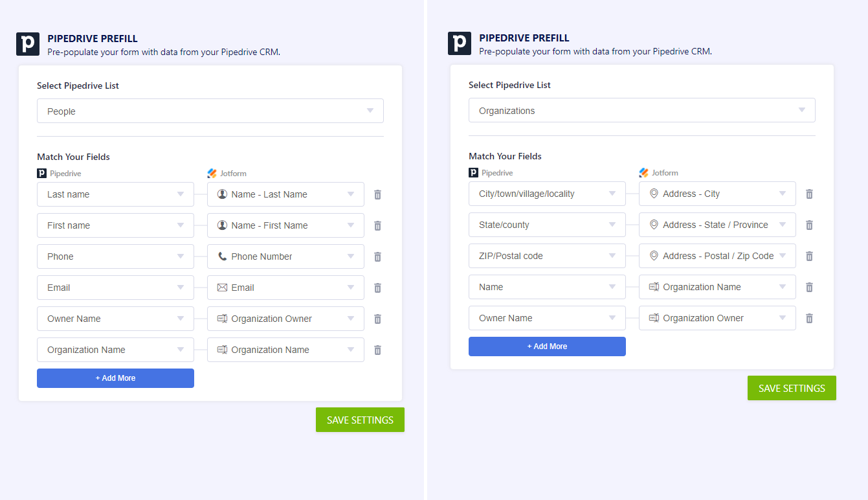Open the Organizations Pipedrive list dropdown

click(641, 110)
